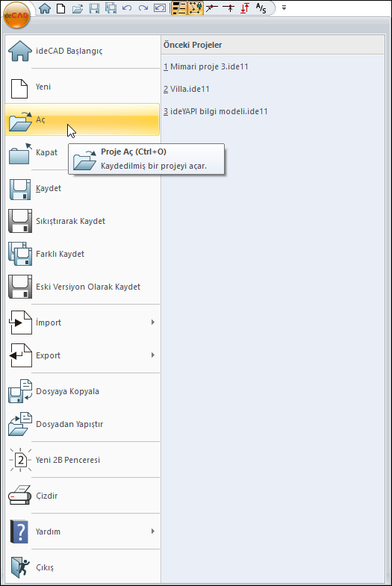Click the undo arrow in top toolbar
392x586 pixels.
click(127, 8)
